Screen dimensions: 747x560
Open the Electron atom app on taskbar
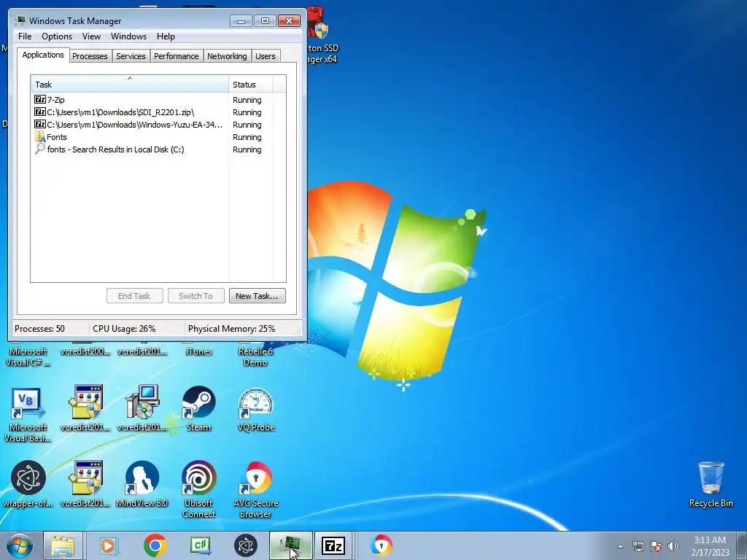tap(246, 545)
